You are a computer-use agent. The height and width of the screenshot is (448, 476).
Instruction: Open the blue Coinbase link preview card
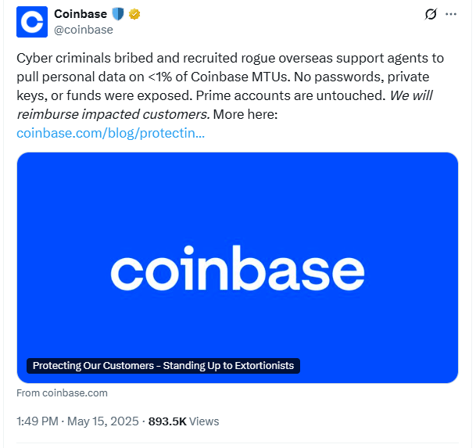tap(238, 267)
